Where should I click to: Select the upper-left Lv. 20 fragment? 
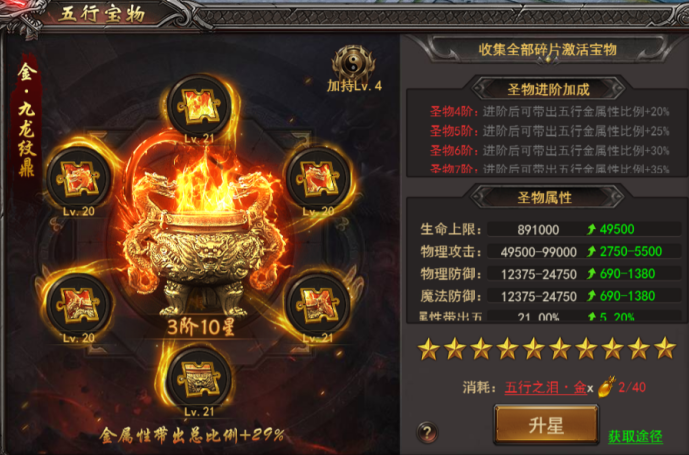tap(79, 178)
